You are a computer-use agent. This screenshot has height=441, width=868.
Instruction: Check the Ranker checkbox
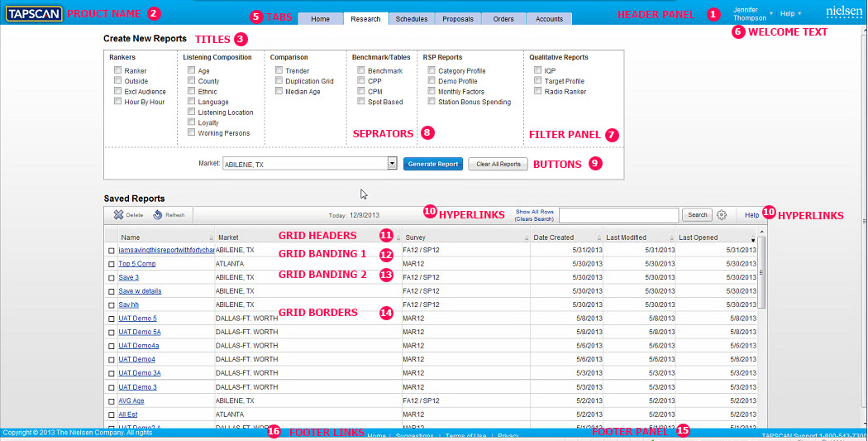pyautogui.click(x=118, y=70)
